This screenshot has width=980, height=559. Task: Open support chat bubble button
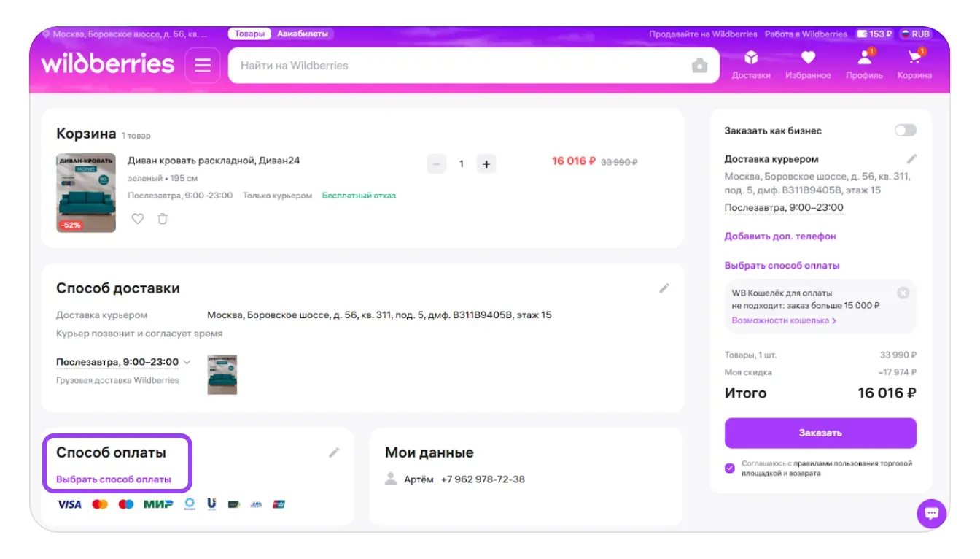931,513
